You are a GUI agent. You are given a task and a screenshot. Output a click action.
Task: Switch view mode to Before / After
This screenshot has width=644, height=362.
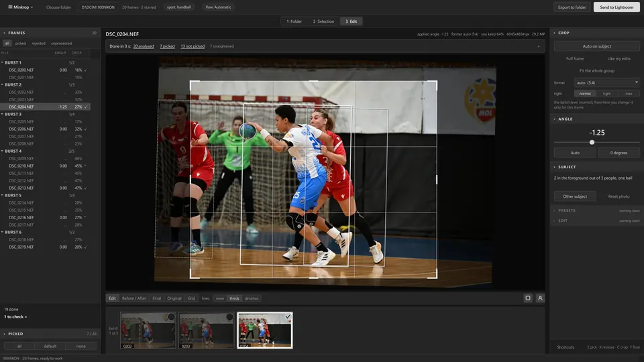click(134, 298)
